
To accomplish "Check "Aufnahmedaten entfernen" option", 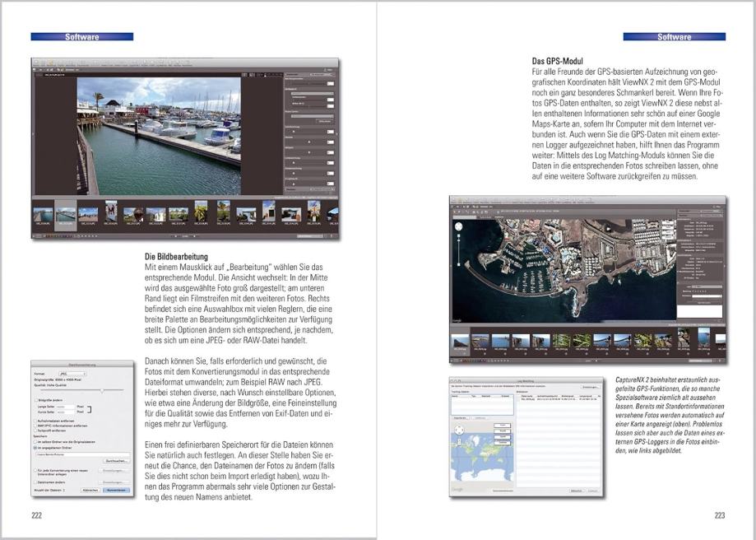I will point(35,420).
